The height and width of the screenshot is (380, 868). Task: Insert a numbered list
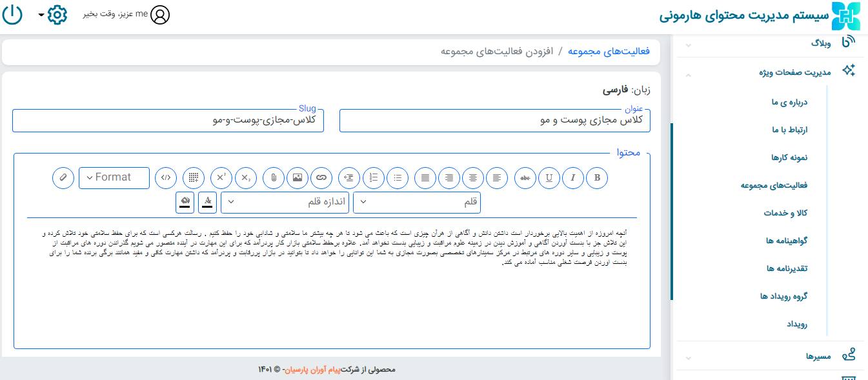tap(374, 177)
